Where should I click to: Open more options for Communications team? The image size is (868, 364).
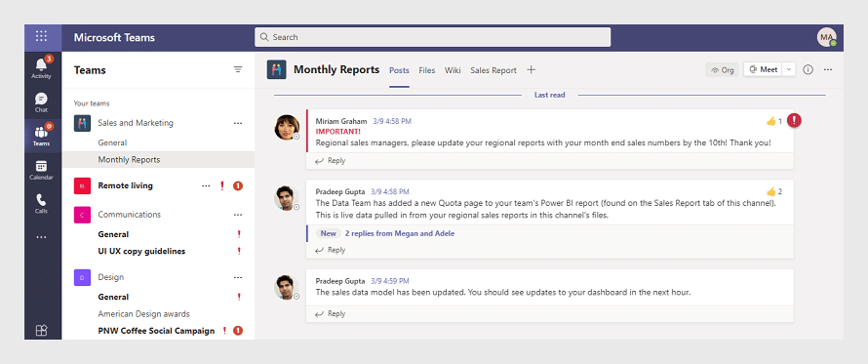pos(238,215)
